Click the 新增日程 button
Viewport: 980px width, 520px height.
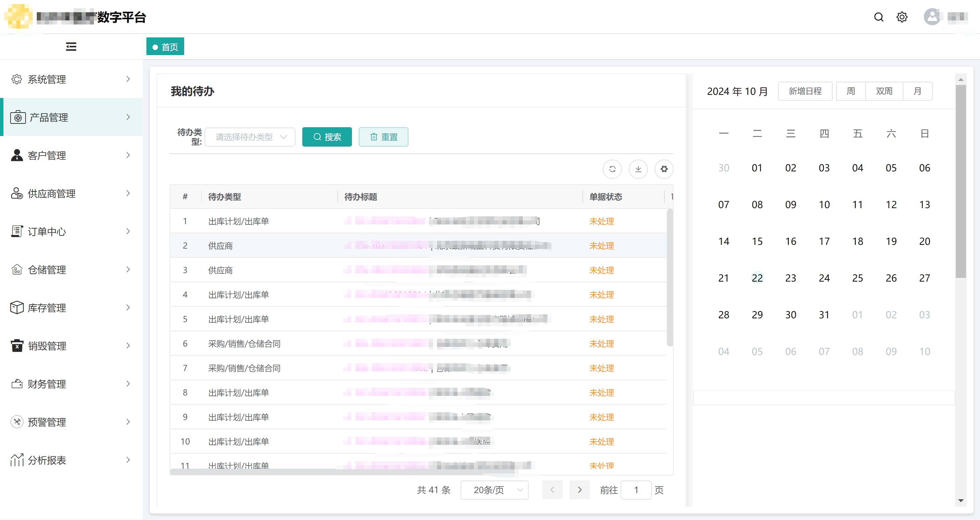805,91
